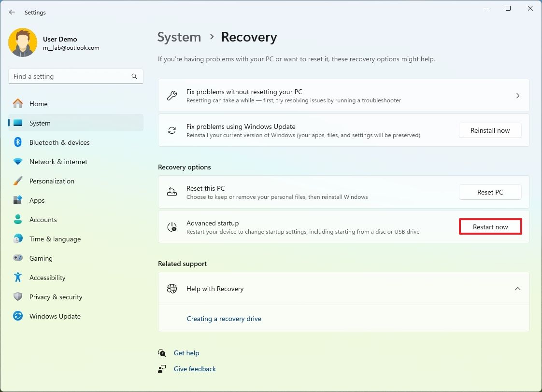Image resolution: width=542 pixels, height=392 pixels.
Task: Click the Find a setting search field
Action: coord(75,76)
